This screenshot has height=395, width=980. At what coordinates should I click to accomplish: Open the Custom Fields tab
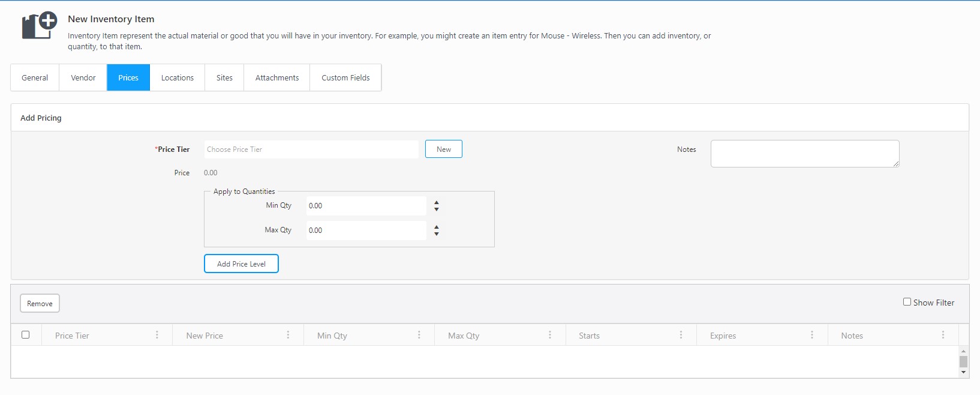pyautogui.click(x=345, y=78)
